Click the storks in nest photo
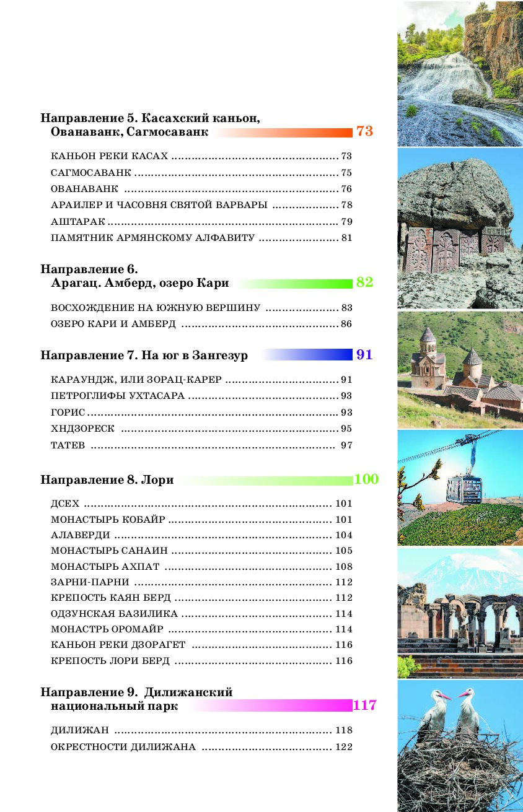This screenshot has height=812, width=523. pos(460,746)
